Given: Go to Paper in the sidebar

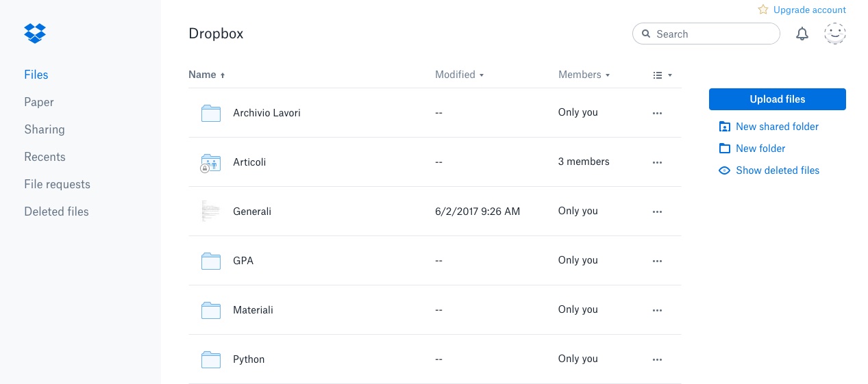Looking at the screenshot, I should (39, 102).
